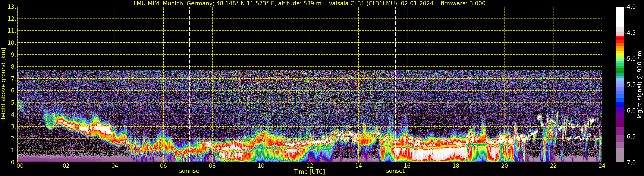Click the "Height above ground [km]" axis label

point(3,85)
